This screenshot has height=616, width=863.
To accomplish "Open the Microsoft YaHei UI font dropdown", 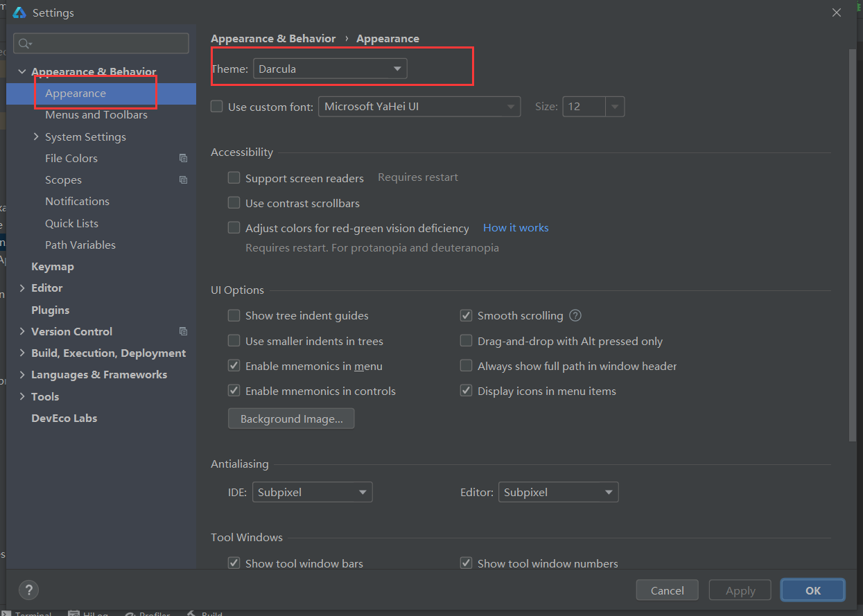I will point(419,107).
